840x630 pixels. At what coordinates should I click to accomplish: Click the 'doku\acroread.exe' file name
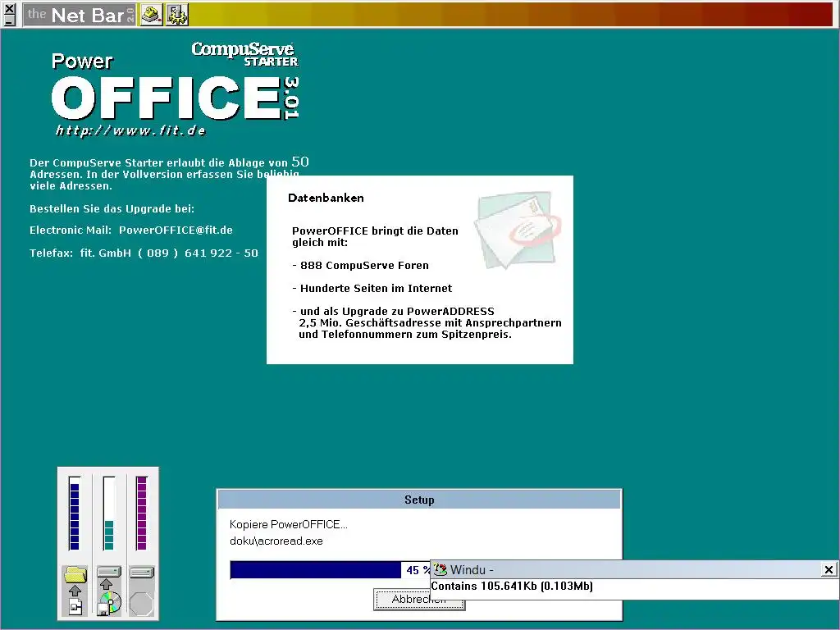[276, 541]
